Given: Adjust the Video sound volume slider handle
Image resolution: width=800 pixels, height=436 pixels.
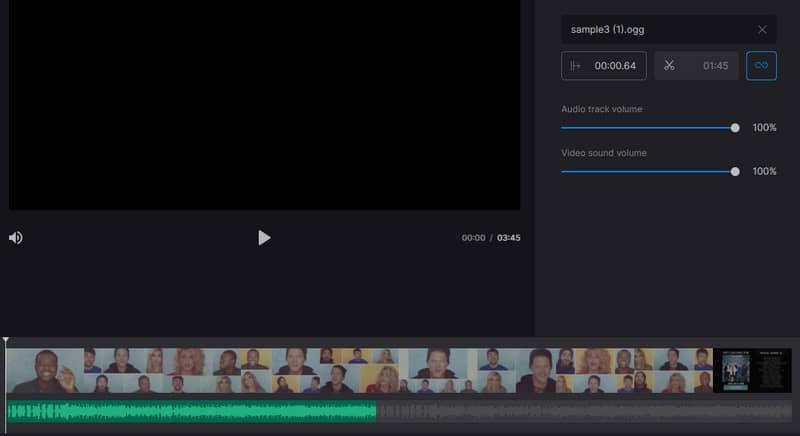Looking at the screenshot, I should [735, 172].
